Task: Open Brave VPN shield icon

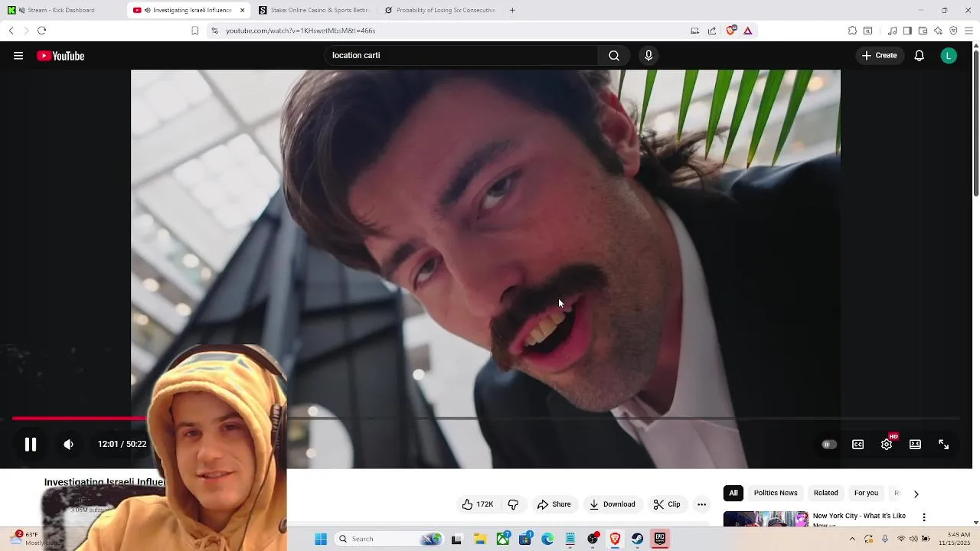Action: (x=953, y=31)
